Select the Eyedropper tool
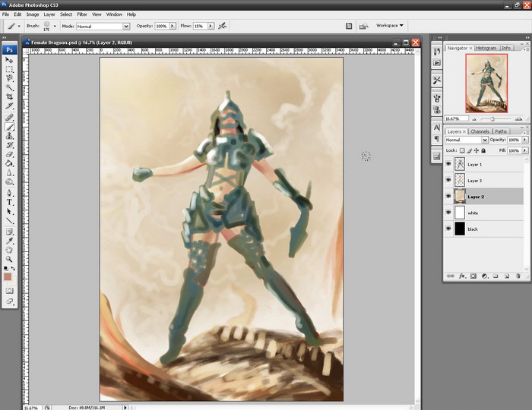The image size is (532, 410). pos(9,241)
